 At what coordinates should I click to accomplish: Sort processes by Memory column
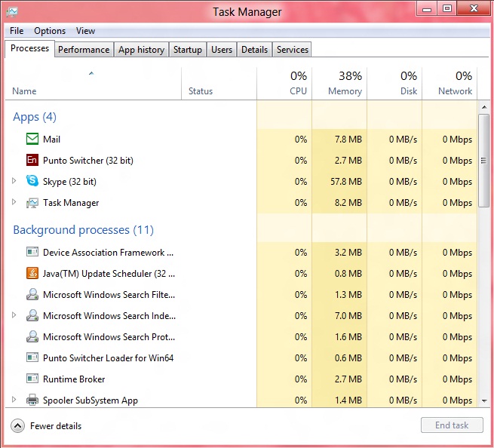(339, 84)
